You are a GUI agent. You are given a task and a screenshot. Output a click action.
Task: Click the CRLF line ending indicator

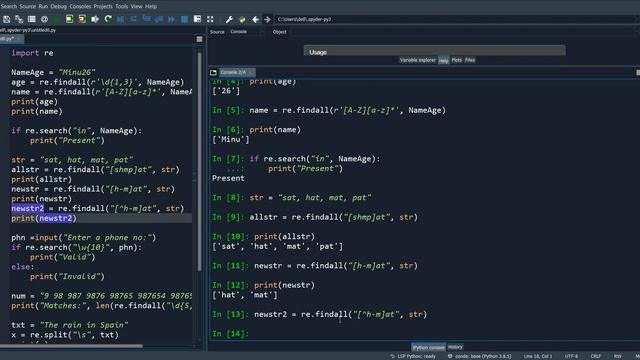tap(596, 356)
